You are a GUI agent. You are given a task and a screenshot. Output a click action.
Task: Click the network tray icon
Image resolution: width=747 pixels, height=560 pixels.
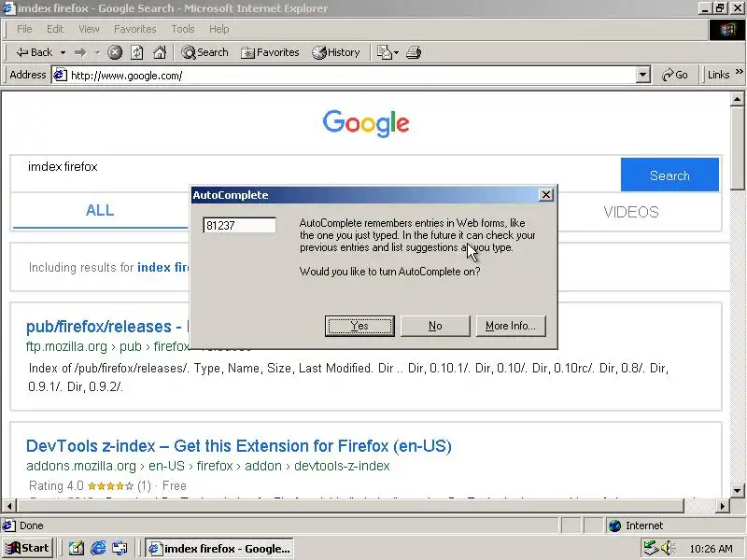(651, 548)
